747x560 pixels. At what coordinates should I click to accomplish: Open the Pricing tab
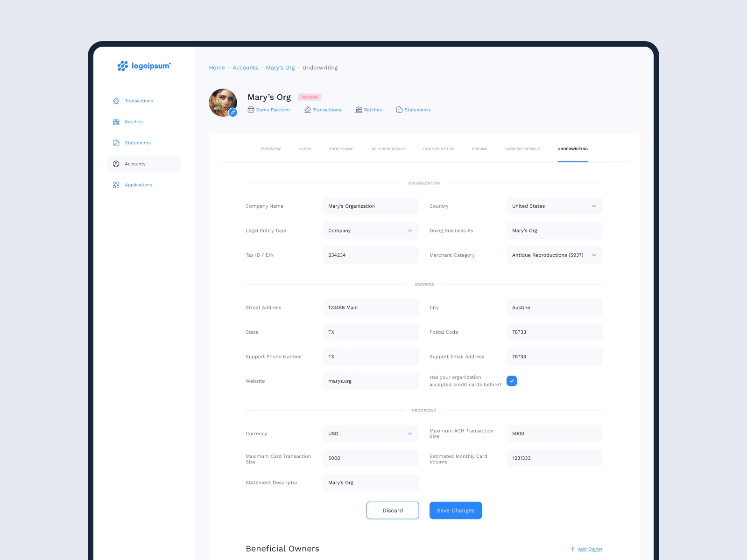pyautogui.click(x=479, y=149)
